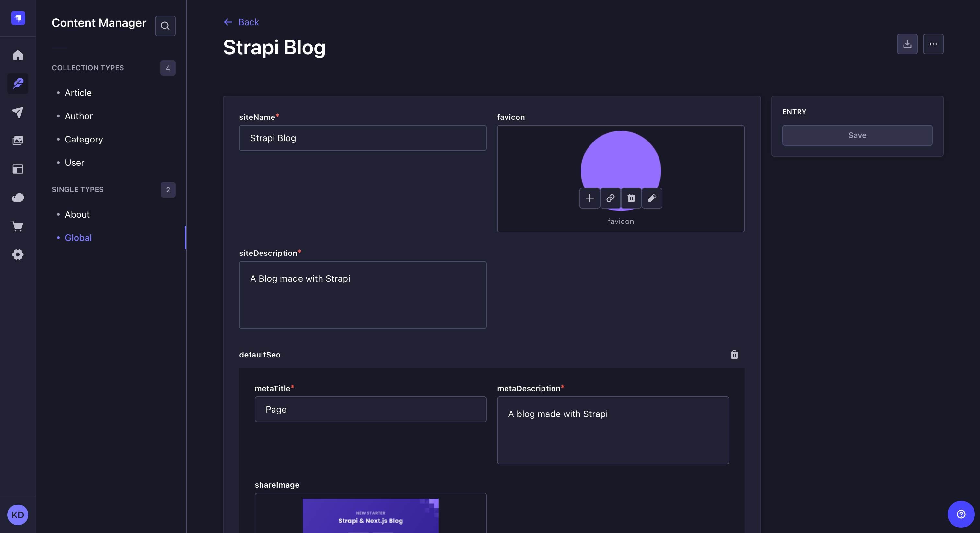Open the About single type
Image resolution: width=980 pixels, height=533 pixels.
(77, 214)
